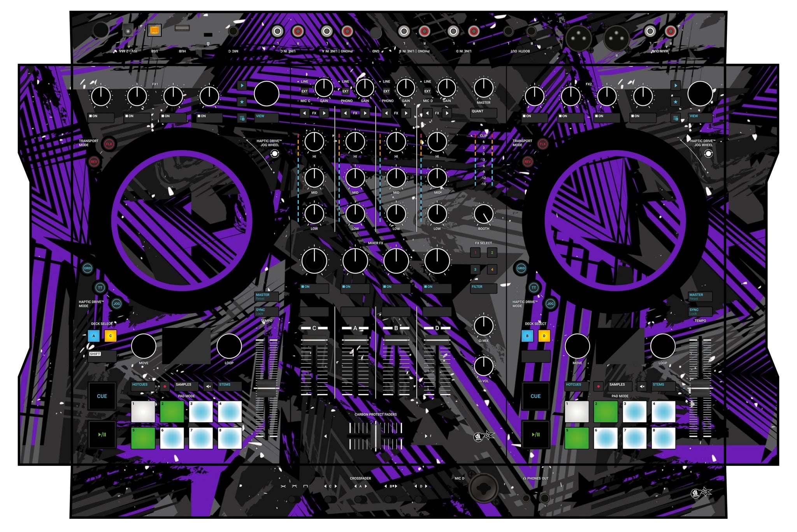Click the left deck LOOP encoder knob
797x532 pixels.
pyautogui.click(x=229, y=346)
